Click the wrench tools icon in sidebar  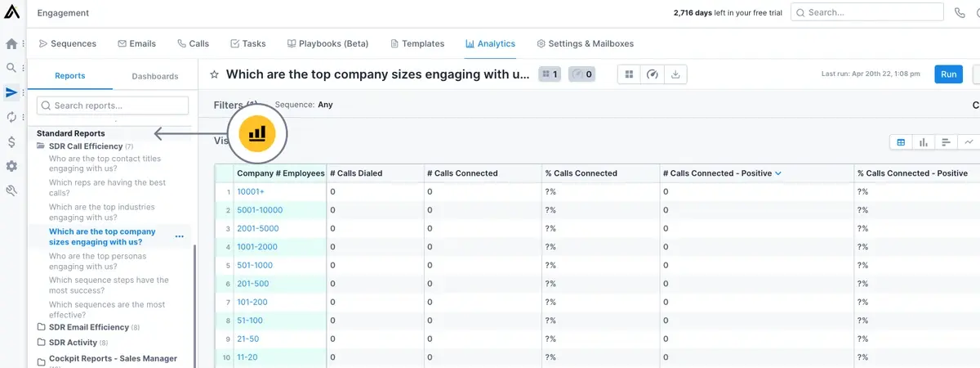tap(11, 191)
